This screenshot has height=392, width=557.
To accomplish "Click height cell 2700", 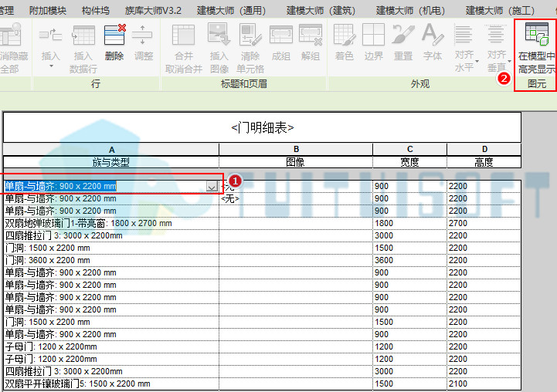I will coord(484,224).
